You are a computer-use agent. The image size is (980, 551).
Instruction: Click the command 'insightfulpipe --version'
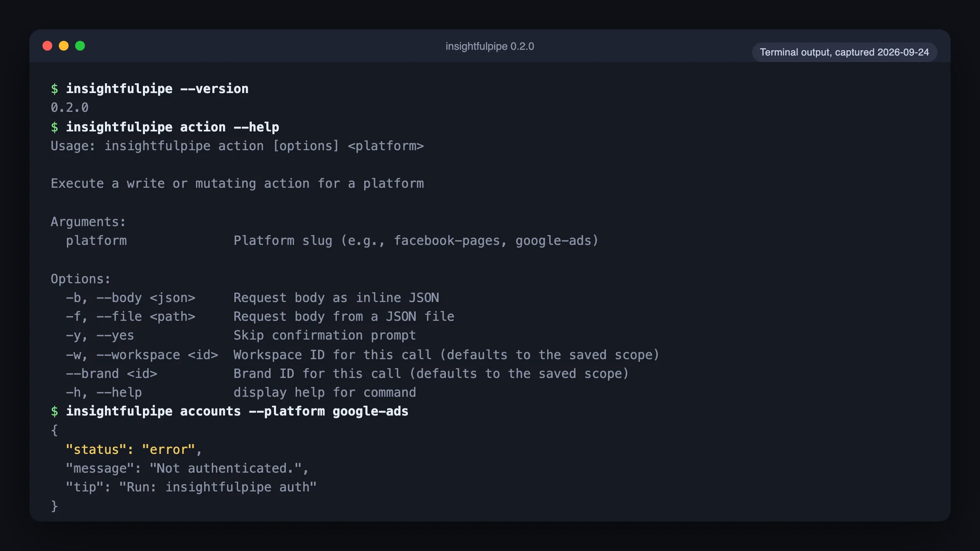pos(157,89)
